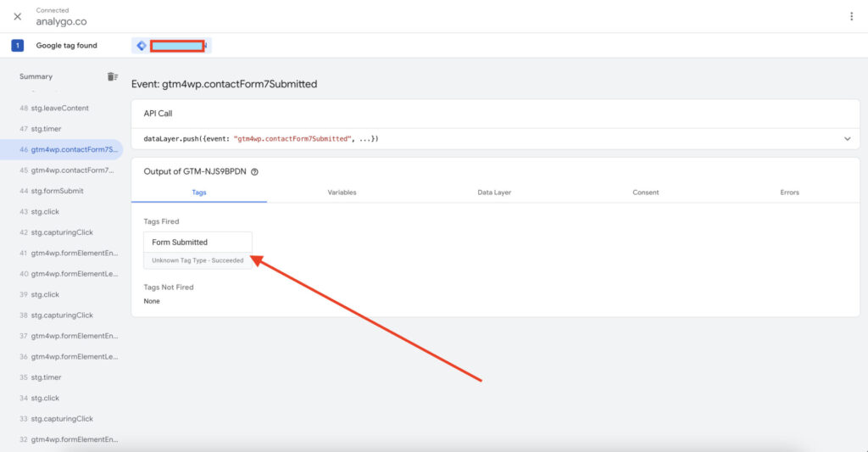Open the Data Layer tab
Viewport: 868px width, 452px height.
pos(494,193)
